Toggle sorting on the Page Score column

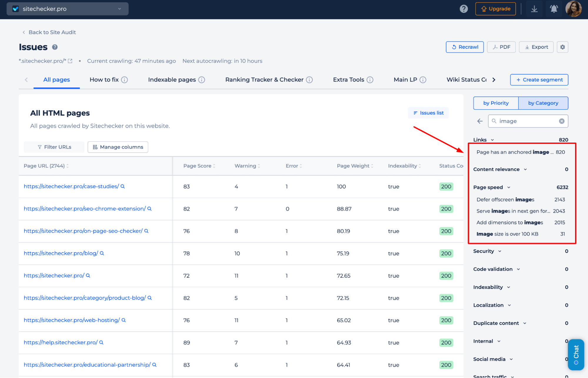tap(214, 166)
